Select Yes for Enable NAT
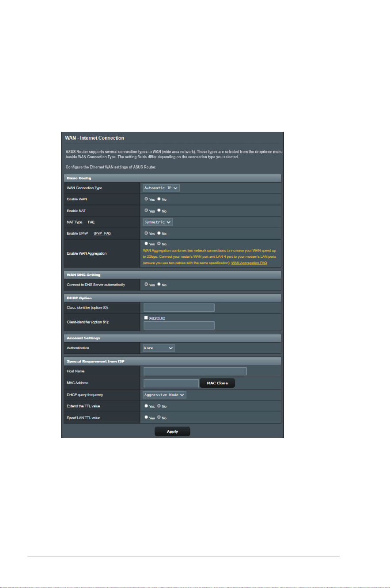This screenshot has height=588, width=390. (146, 210)
